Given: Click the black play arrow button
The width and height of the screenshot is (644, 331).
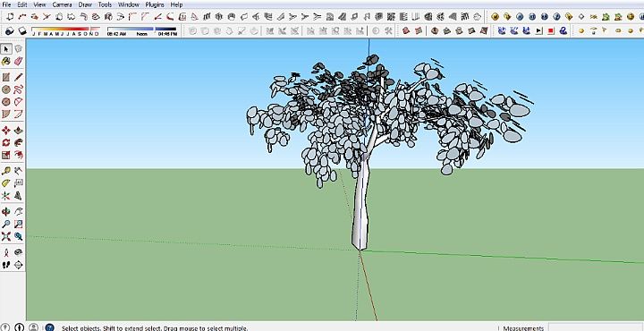Looking at the screenshot, I should click(538, 30).
